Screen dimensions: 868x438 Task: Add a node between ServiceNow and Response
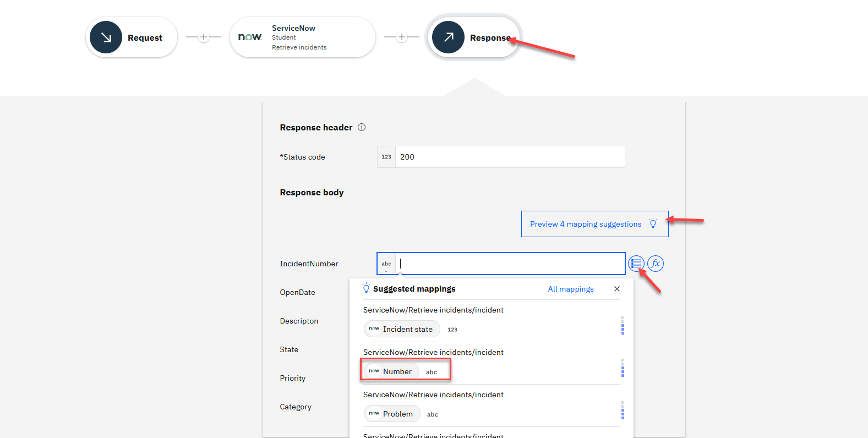[402, 37]
